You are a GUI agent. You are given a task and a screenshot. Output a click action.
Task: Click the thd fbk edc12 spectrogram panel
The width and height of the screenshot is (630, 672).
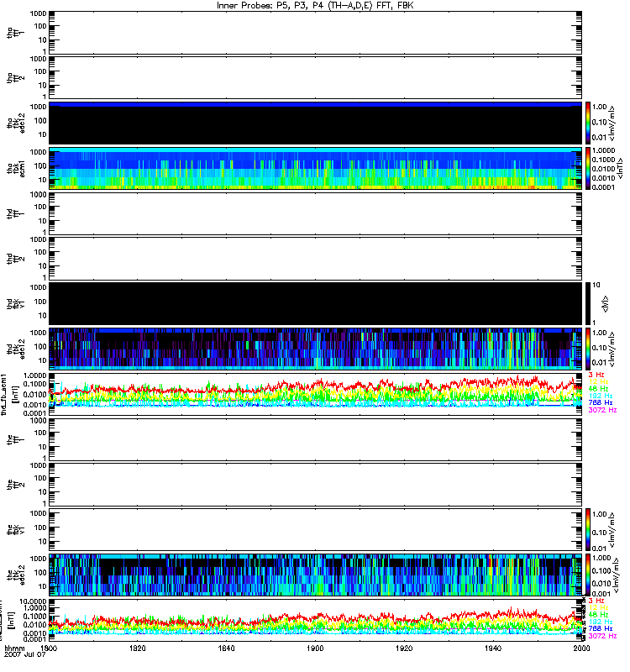click(315, 349)
